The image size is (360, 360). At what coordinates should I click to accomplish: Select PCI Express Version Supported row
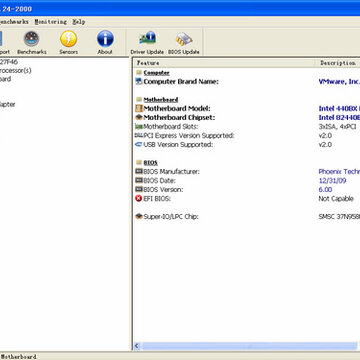[x=247, y=135]
